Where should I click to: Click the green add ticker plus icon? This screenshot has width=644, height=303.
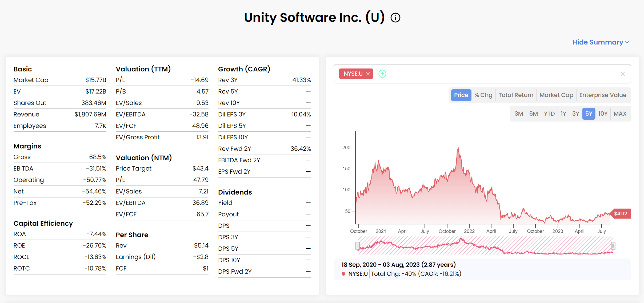(x=382, y=74)
